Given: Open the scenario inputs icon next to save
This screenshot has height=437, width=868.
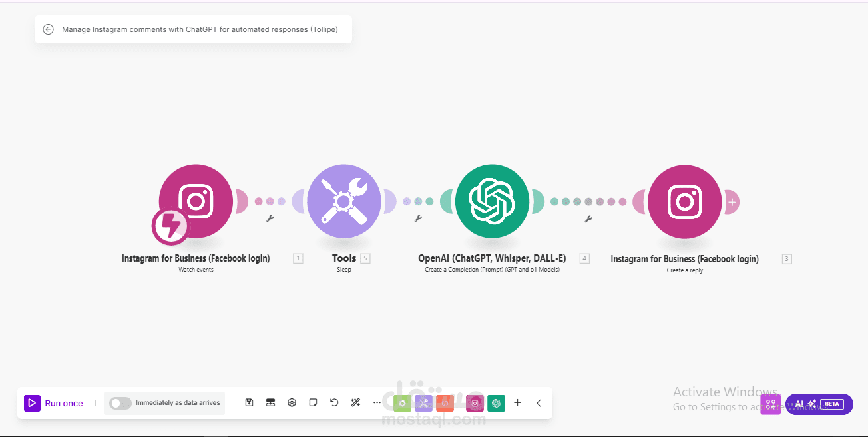Looking at the screenshot, I should click(270, 403).
